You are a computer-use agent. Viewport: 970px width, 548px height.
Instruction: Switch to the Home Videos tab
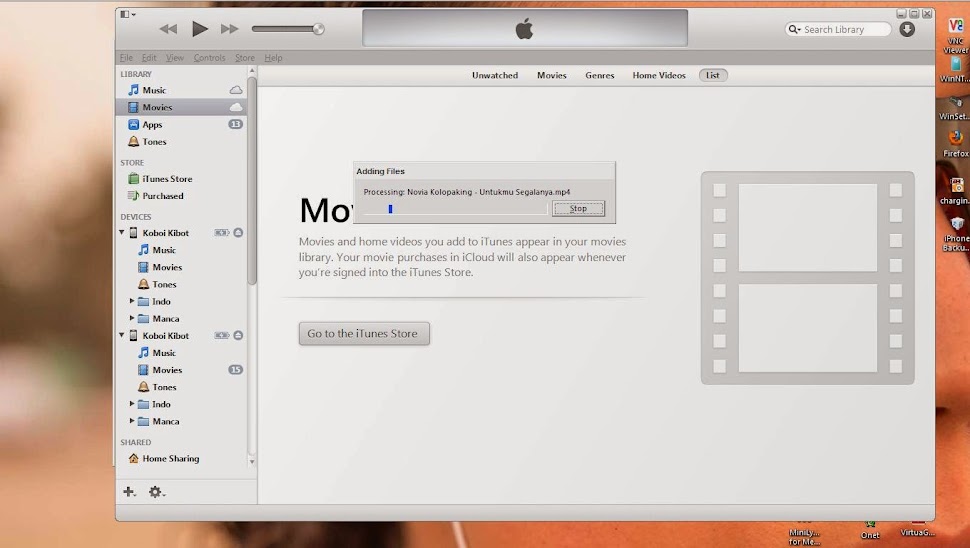point(659,75)
